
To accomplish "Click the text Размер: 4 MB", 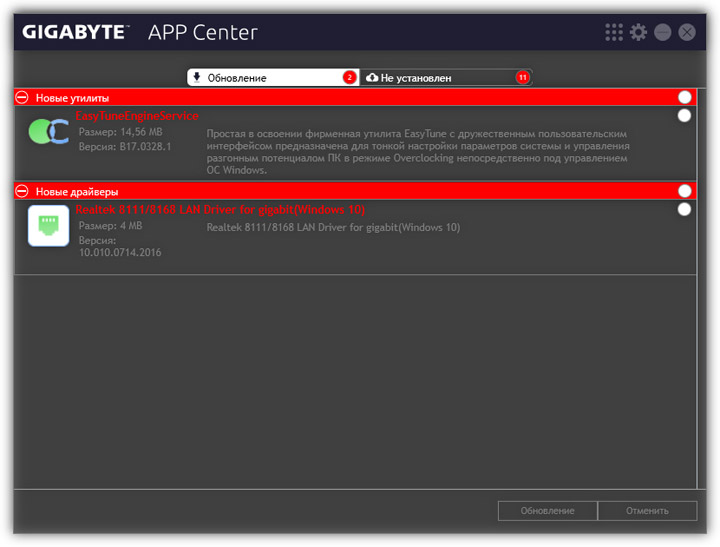I will pos(110,226).
